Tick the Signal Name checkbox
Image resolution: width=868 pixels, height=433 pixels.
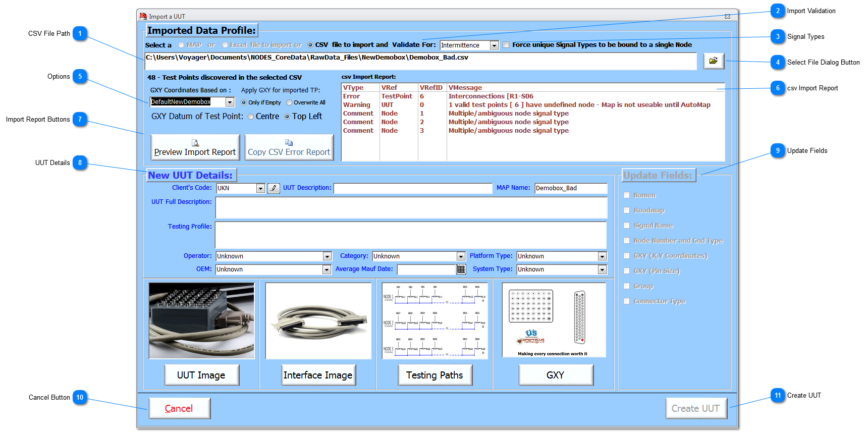[627, 225]
